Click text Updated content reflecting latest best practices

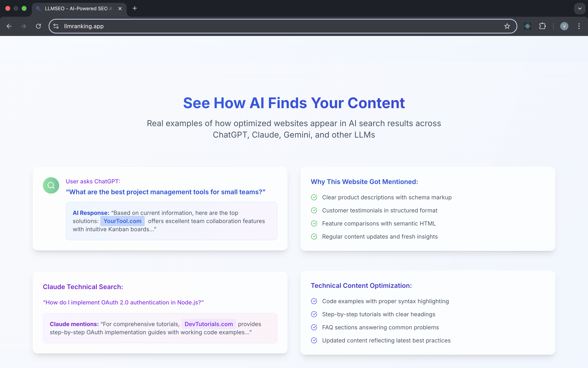(386, 340)
